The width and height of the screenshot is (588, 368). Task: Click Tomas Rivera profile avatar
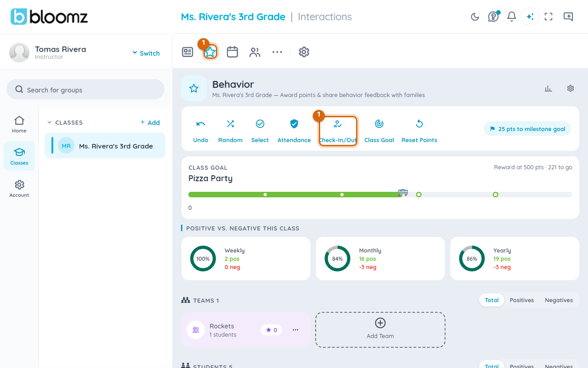tap(19, 52)
